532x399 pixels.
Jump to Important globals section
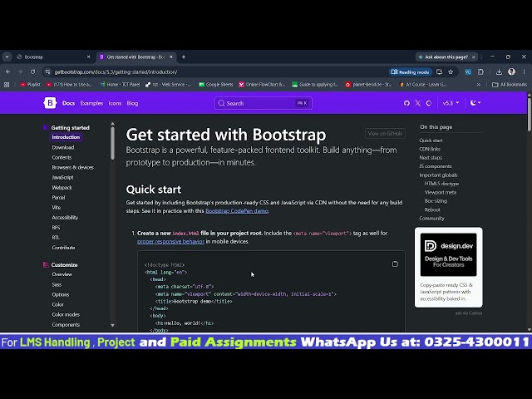coord(438,175)
